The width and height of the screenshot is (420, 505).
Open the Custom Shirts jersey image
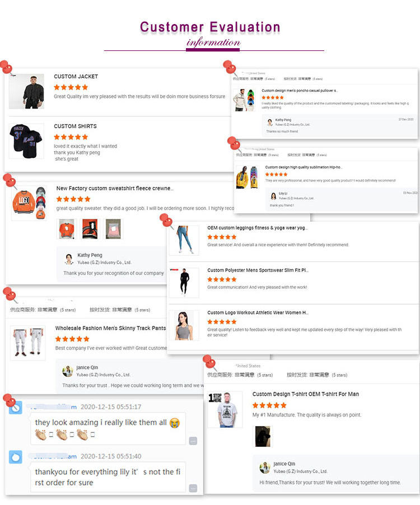(26, 141)
